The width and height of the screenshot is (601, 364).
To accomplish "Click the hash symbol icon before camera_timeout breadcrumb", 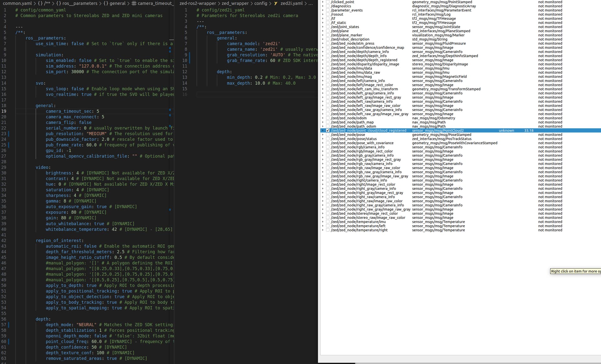I will [134, 3].
